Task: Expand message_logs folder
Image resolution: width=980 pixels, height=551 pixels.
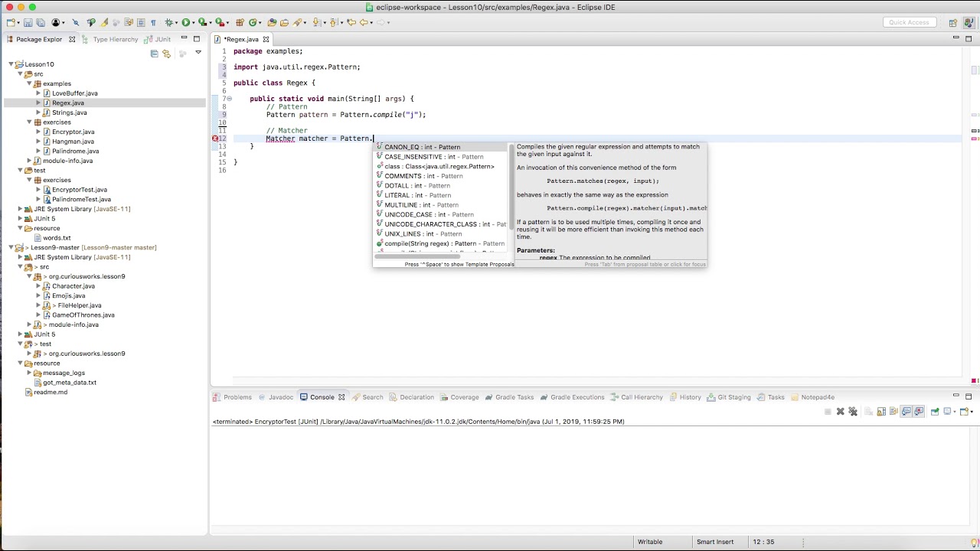Action: pyautogui.click(x=29, y=373)
